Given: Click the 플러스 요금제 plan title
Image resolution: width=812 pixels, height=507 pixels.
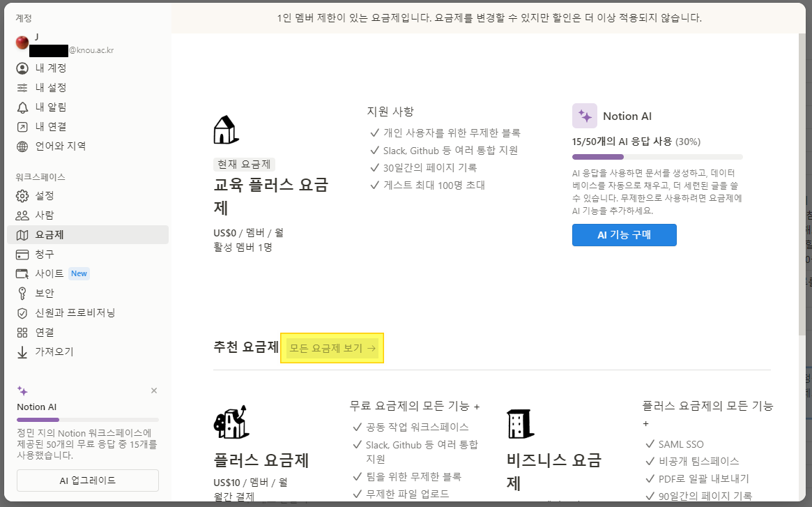Looking at the screenshot, I should coord(261,460).
